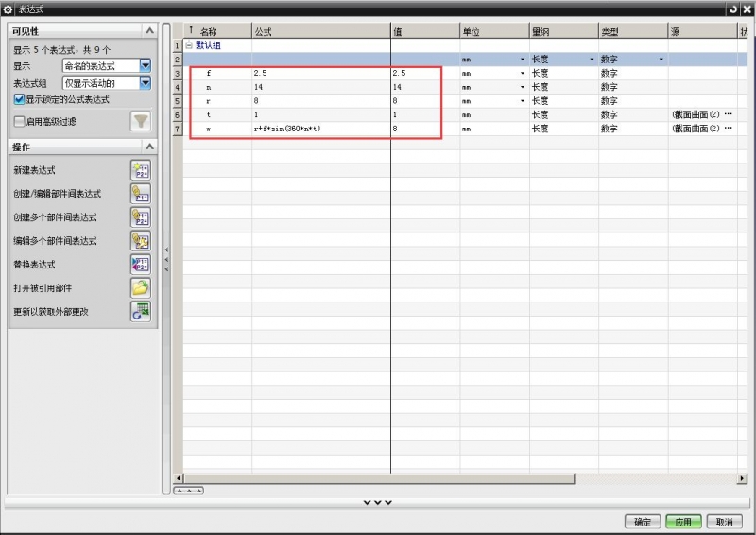Click the horizontal scrollbar thumb
The height and width of the screenshot is (535, 756).
[379, 478]
